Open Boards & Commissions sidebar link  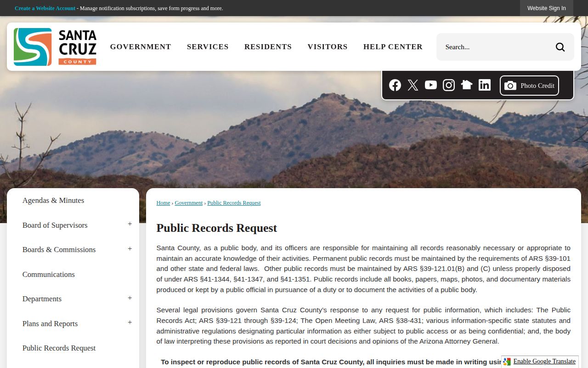tap(59, 250)
